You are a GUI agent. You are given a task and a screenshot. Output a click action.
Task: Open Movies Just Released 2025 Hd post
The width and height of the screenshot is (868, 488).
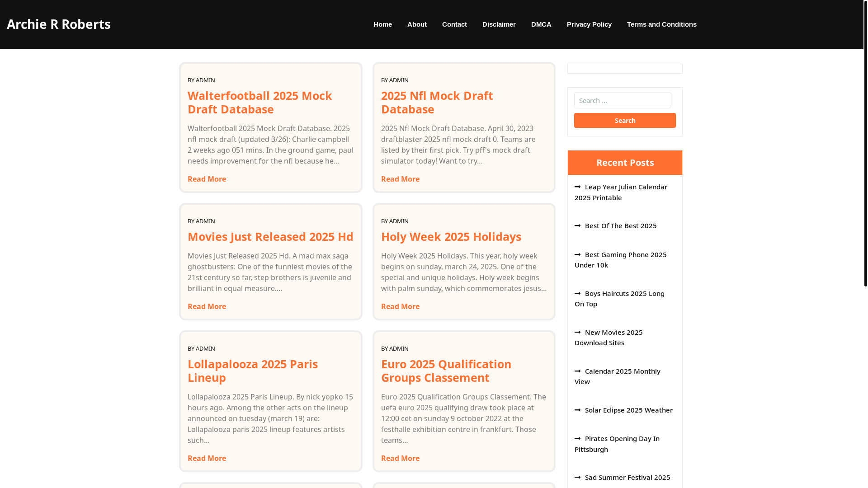(x=270, y=236)
